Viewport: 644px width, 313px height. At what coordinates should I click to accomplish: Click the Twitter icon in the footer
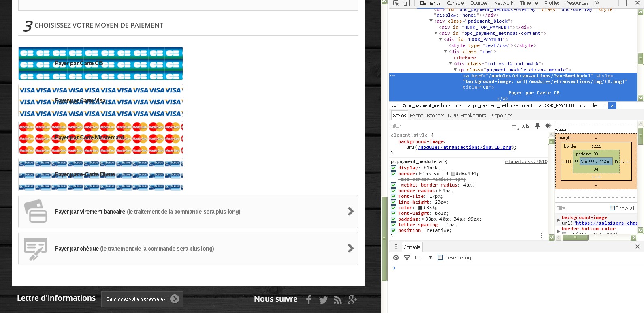[x=323, y=300]
